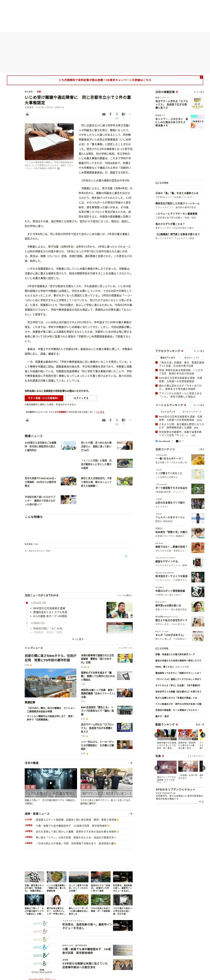This screenshot has height=980, width=210.
Task: Open the STGのモリブデンワイヤカット ad
Action: 175,789
